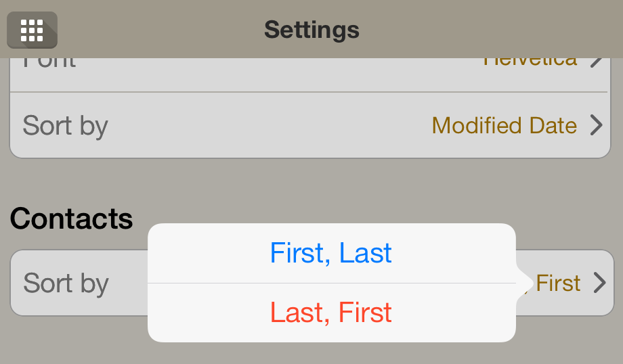Click the popover's pointer arrow tip
623x364 pixels.
tap(530, 283)
